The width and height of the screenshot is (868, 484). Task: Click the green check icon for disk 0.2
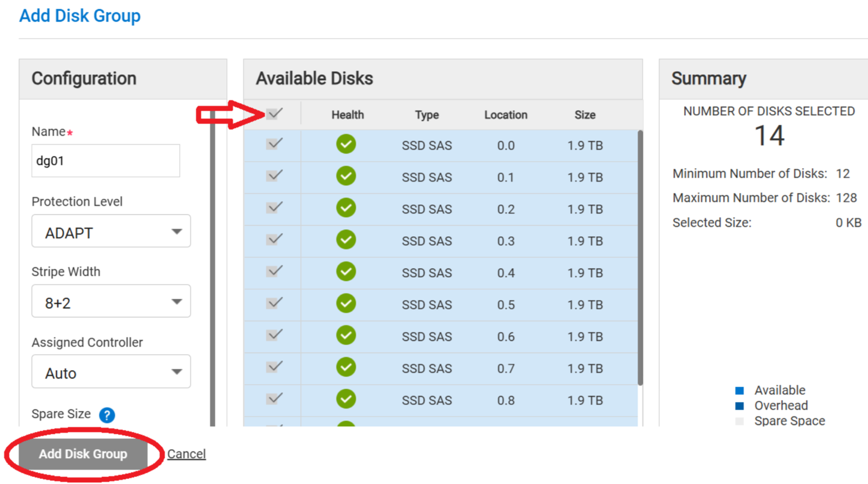point(347,209)
